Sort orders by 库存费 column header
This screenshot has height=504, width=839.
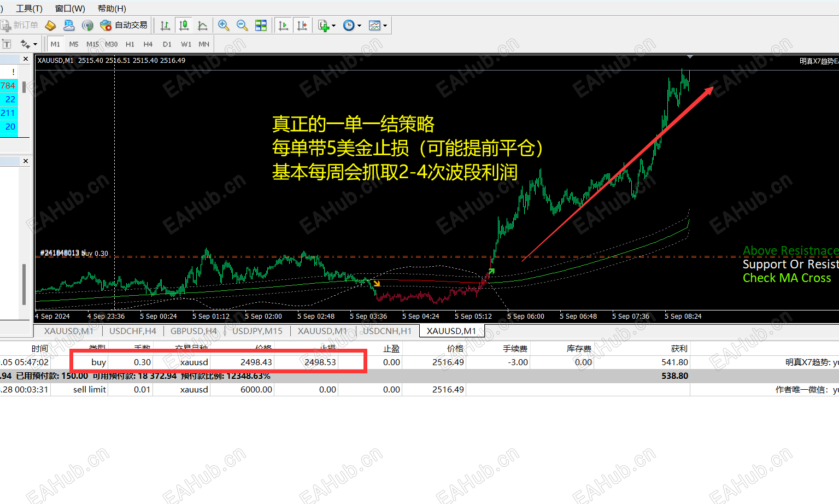(x=579, y=348)
